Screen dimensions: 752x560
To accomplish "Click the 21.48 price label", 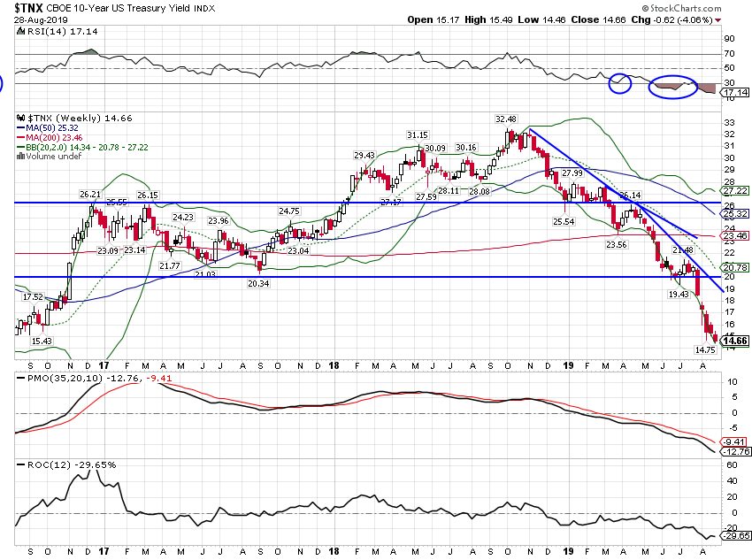I will coord(682,249).
